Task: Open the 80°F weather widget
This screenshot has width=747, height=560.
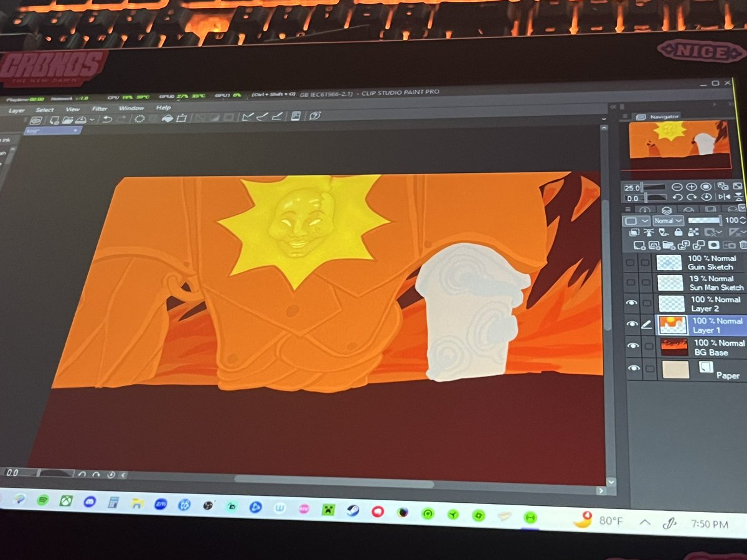Action: pyautogui.click(x=597, y=520)
